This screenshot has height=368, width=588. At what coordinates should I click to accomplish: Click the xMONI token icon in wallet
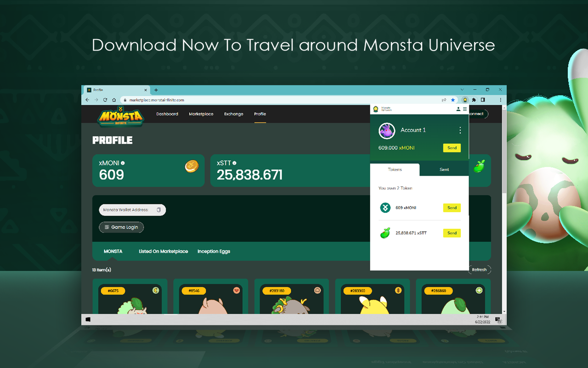point(385,208)
